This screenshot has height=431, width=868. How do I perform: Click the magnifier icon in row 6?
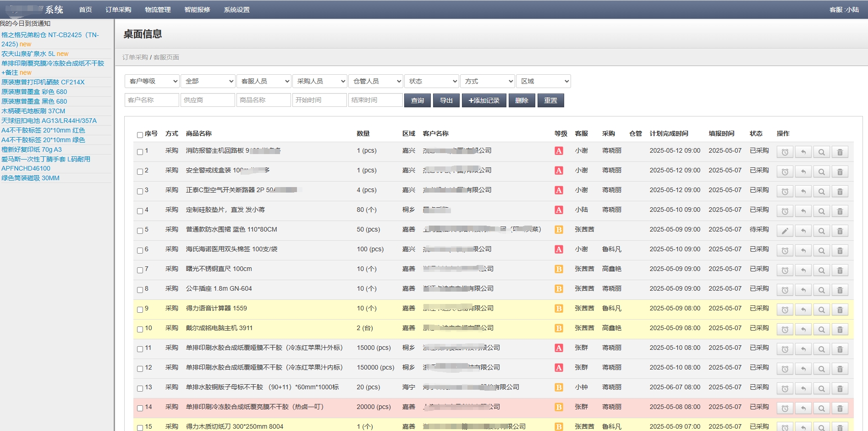(821, 251)
